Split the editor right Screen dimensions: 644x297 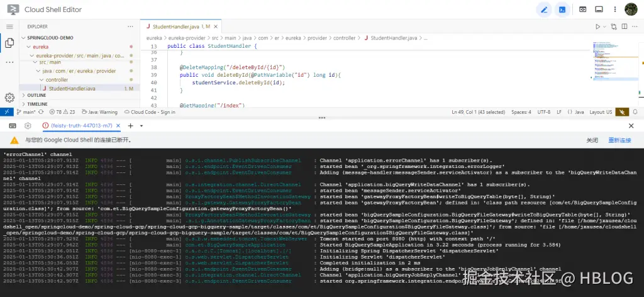[x=625, y=26]
